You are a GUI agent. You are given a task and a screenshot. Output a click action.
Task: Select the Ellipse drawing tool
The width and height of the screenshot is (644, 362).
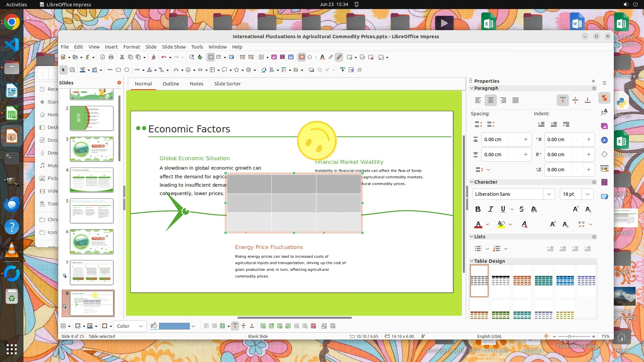(x=127, y=70)
